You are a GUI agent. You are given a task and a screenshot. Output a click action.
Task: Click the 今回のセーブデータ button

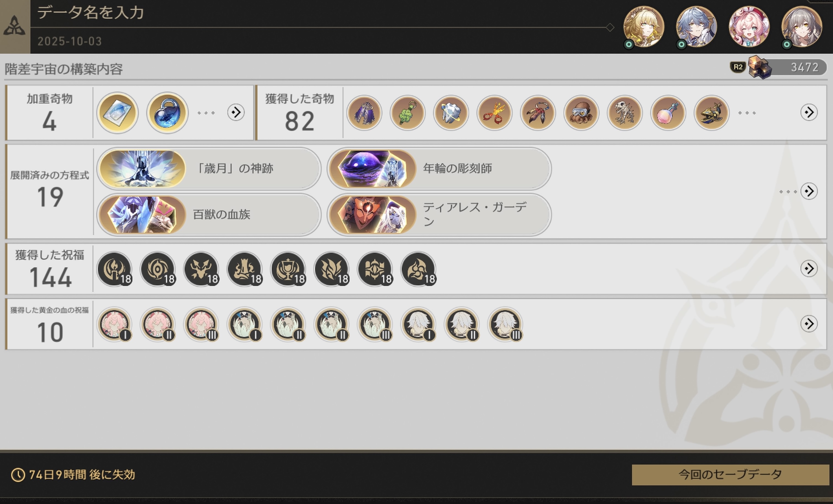click(x=730, y=475)
